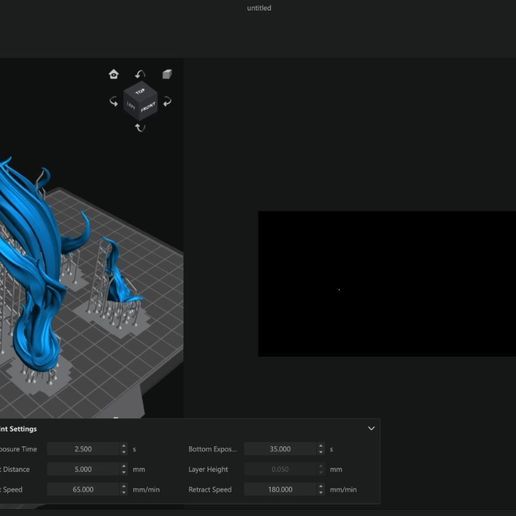Click the black slice preview area
Image resolution: width=516 pixels, height=516 pixels.
(x=387, y=284)
